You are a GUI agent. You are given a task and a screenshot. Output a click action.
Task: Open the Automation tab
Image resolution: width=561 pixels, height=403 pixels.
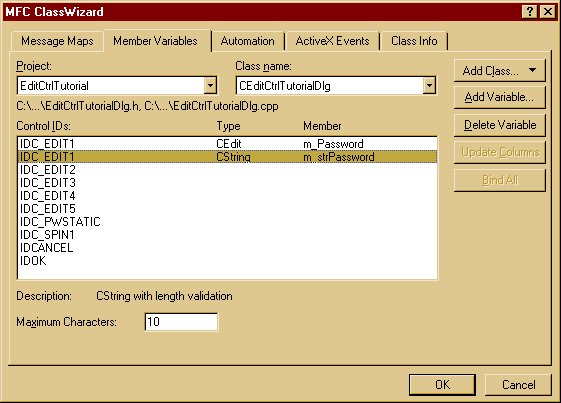pos(248,41)
